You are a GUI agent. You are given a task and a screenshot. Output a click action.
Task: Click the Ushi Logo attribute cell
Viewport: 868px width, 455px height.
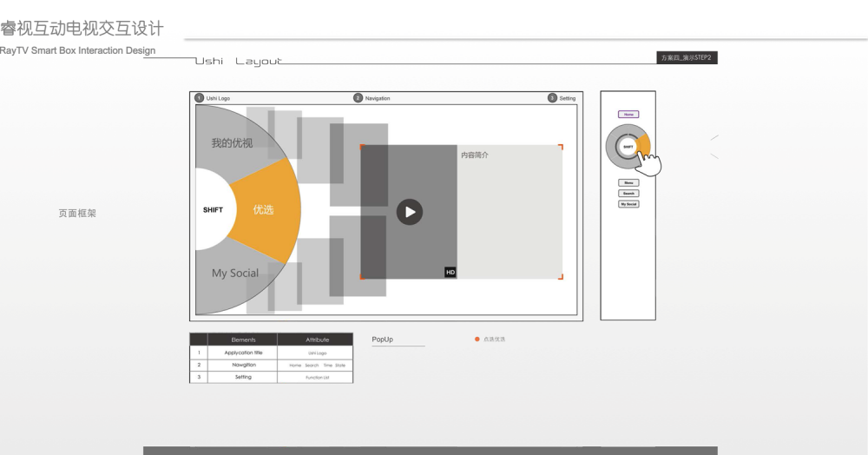[317, 353]
